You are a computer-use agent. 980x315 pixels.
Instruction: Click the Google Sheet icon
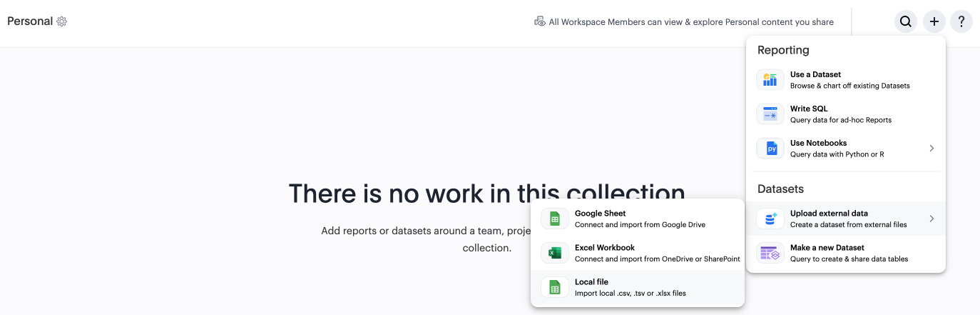[554, 219]
